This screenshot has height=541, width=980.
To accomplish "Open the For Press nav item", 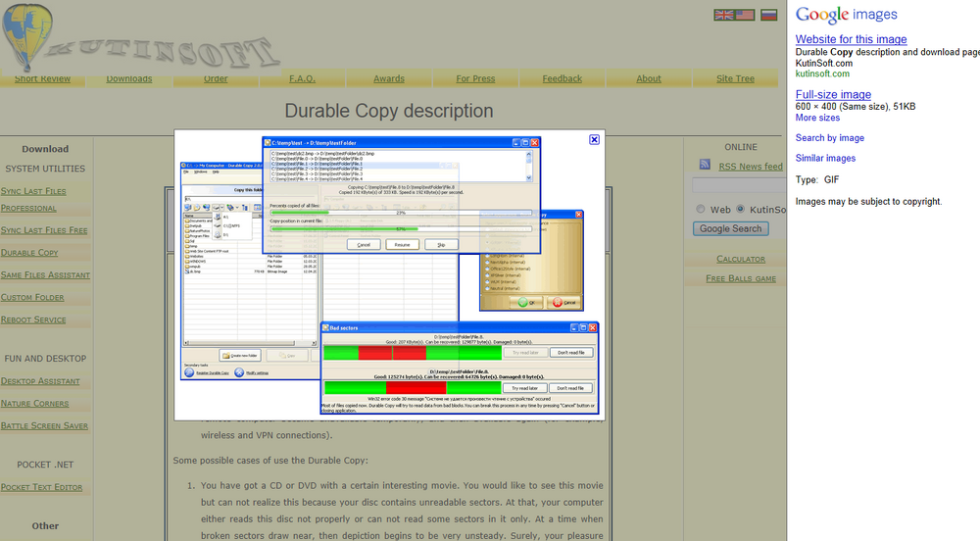I will (x=475, y=78).
